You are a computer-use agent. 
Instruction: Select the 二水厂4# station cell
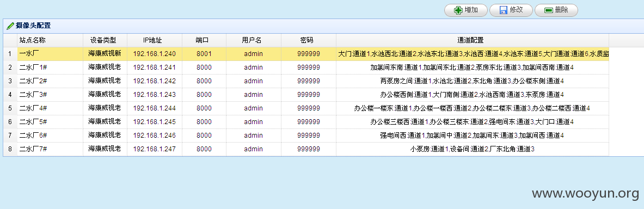tap(50, 108)
